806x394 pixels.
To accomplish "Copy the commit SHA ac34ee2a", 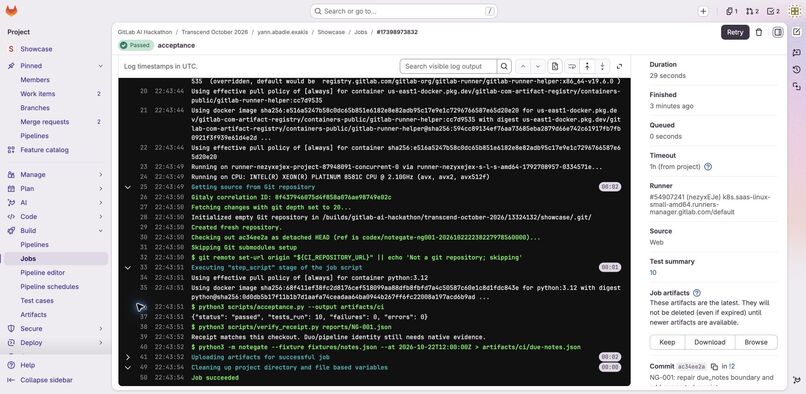I will (x=715, y=367).
